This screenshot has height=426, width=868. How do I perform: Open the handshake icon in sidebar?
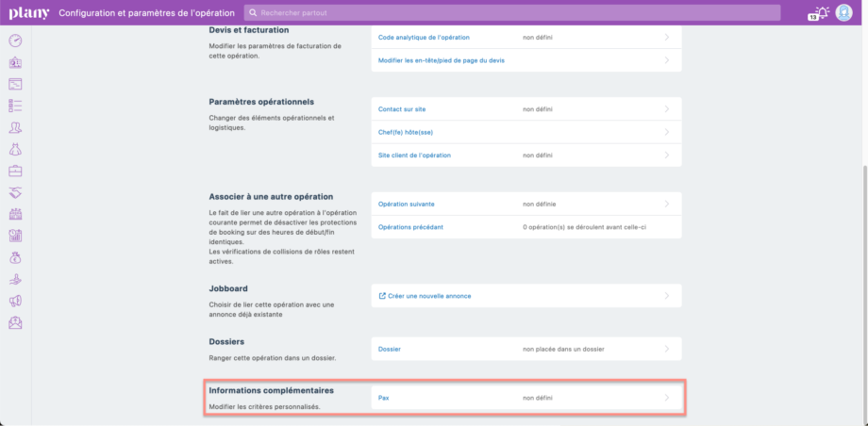point(15,192)
